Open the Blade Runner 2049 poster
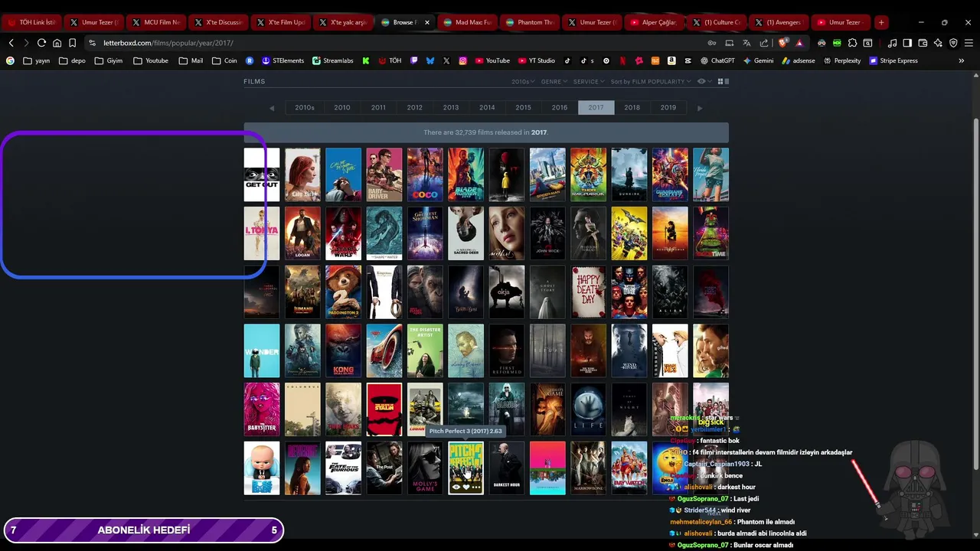The image size is (980, 551). pyautogui.click(x=465, y=174)
